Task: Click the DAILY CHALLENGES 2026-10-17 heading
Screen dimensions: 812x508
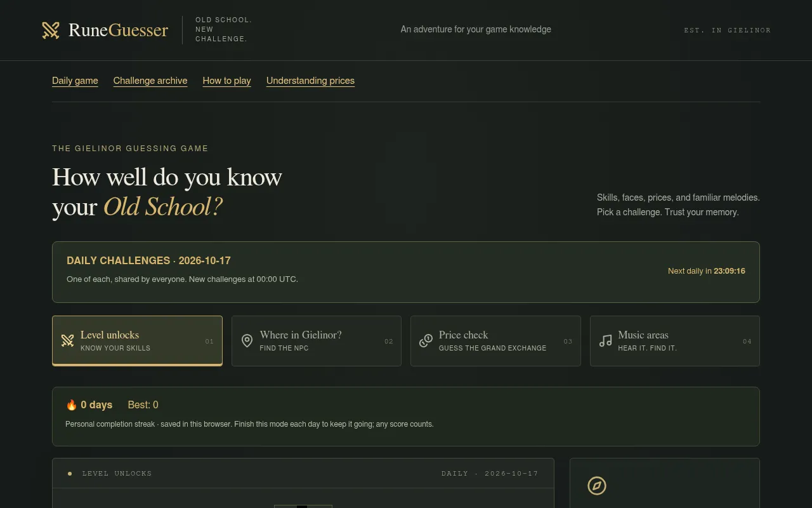Action: point(148,260)
